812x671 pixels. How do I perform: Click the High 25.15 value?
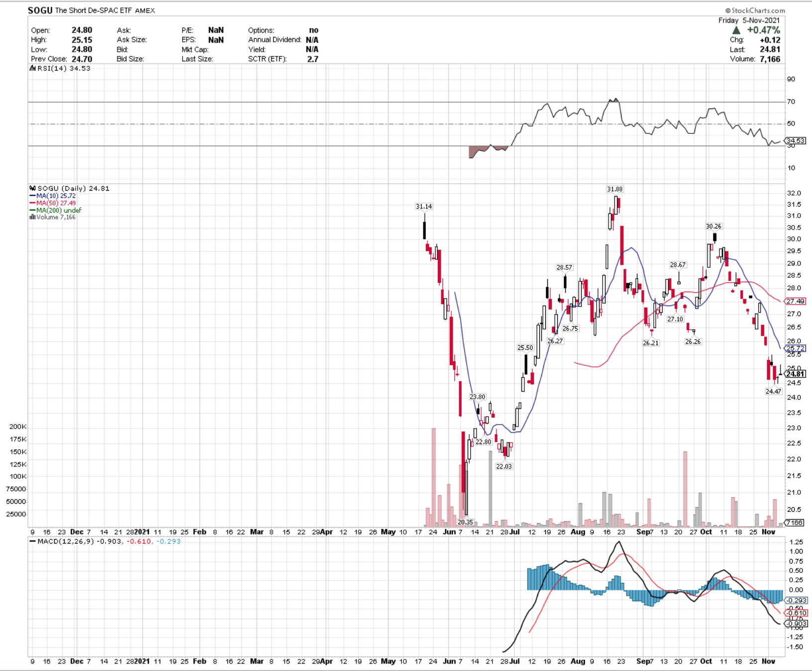(82, 40)
